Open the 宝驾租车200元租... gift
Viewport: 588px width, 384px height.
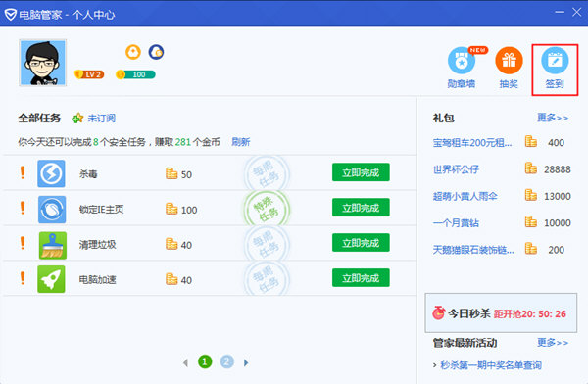click(x=472, y=142)
